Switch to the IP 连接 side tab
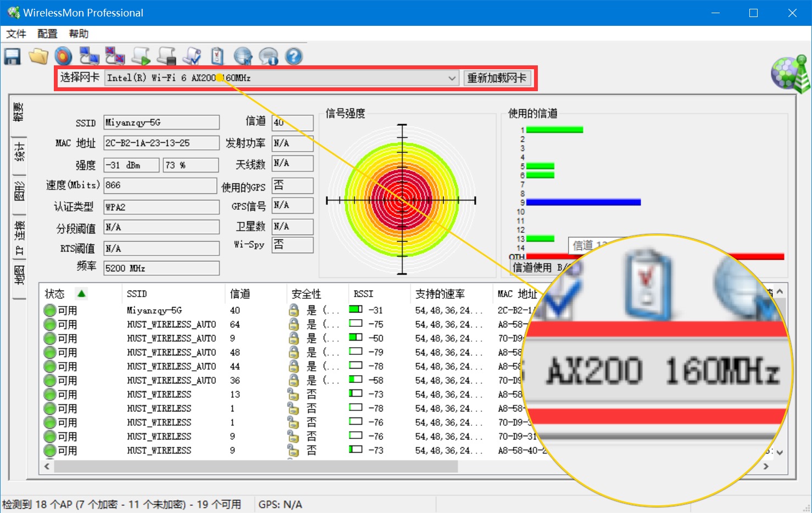Image resolution: width=812 pixels, height=513 pixels. (x=19, y=237)
